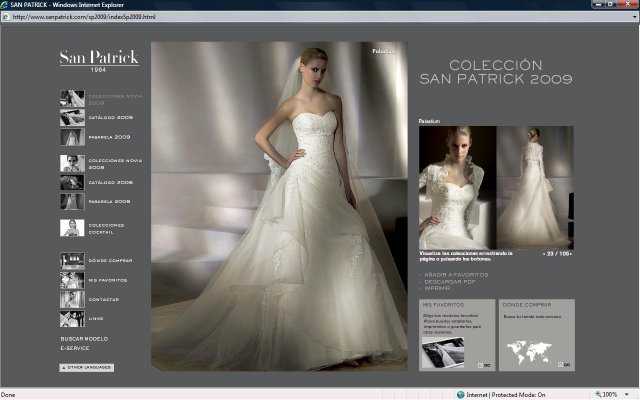This screenshot has height=400, width=640.
Task: Click the Buscar Modelo menu item
Action: (x=83, y=339)
